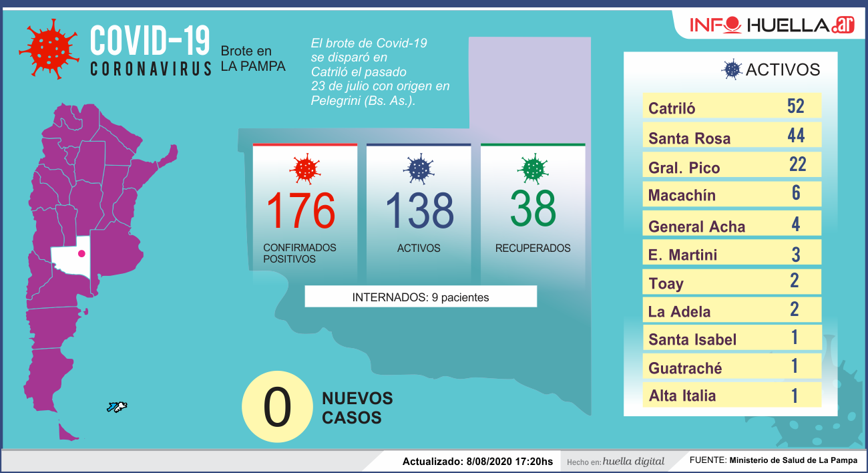Click the large red coronavirus icon beside the title
Image resolution: width=868 pixels, height=473 pixels.
[49, 49]
